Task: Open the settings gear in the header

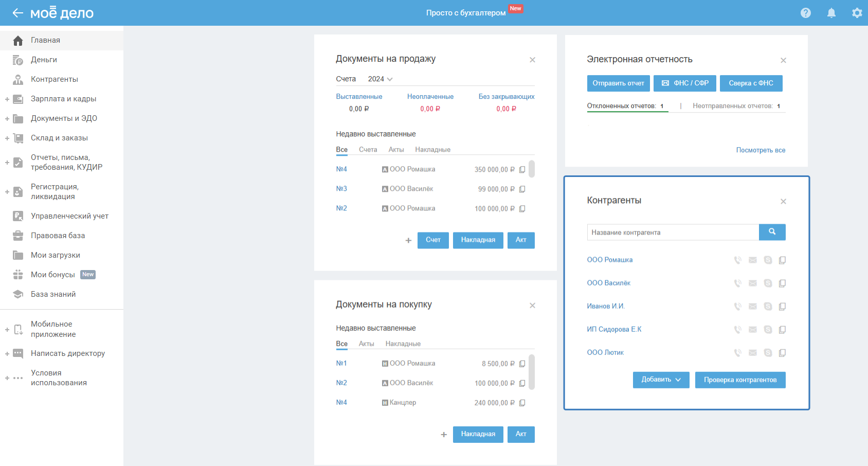Action: click(x=857, y=13)
